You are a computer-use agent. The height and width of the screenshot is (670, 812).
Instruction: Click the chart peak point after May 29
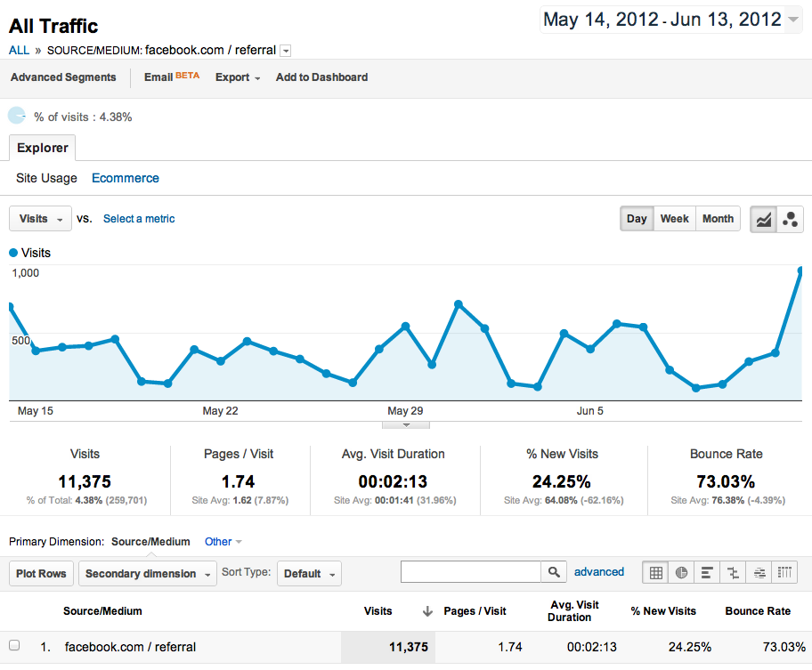click(459, 304)
